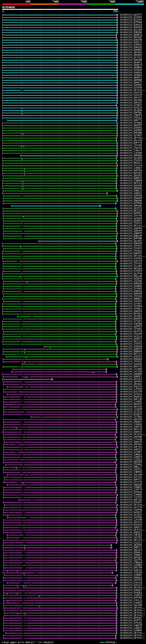Click the label UniRef100_A9RMV5
The height and width of the screenshot is (644, 146).
[131, 233]
